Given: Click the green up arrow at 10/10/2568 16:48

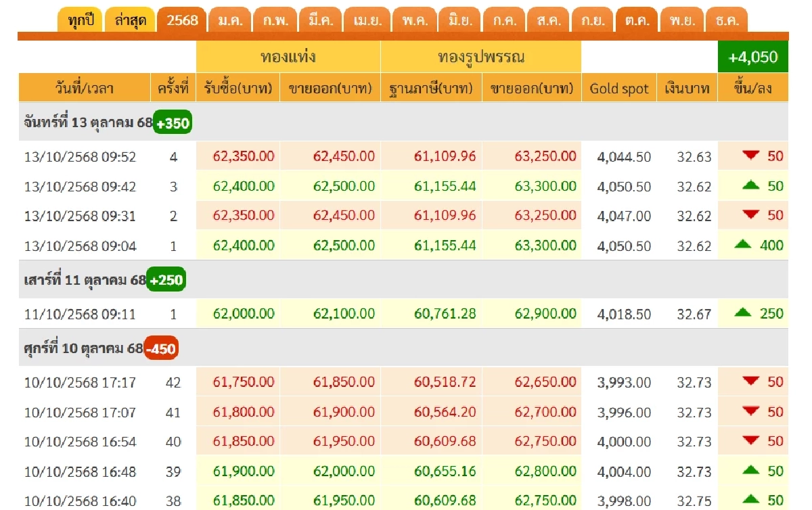Looking at the screenshot, I should point(750,471).
